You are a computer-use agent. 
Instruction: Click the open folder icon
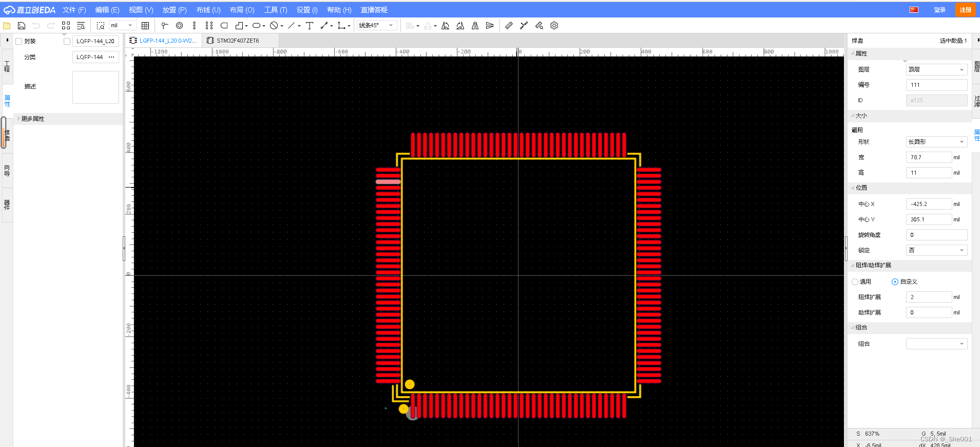(7, 26)
